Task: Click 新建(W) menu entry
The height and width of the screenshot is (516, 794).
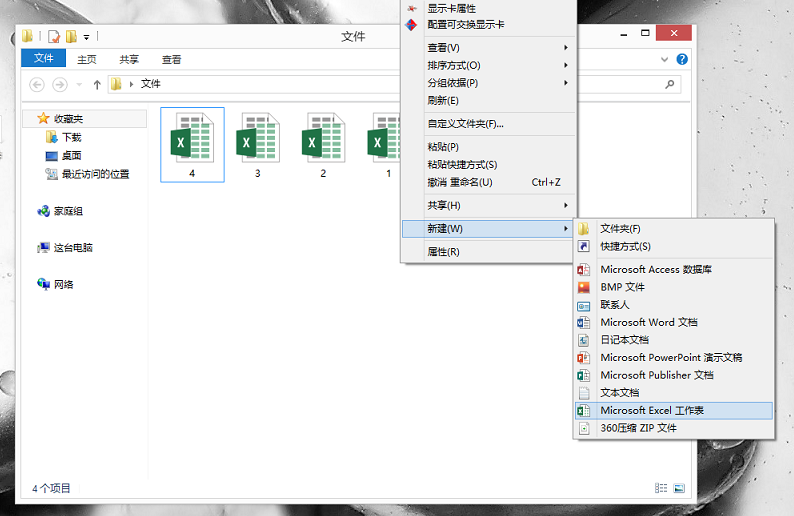Action: tap(489, 229)
